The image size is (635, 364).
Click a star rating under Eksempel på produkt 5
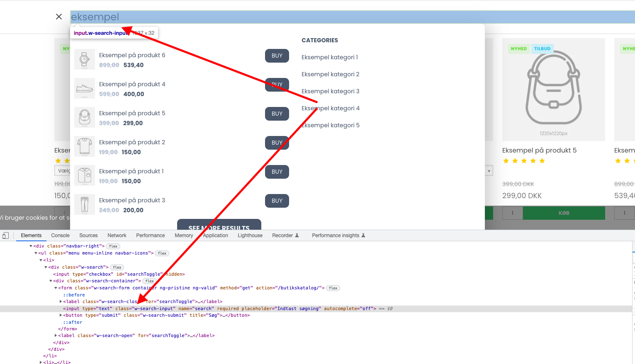coord(524,160)
